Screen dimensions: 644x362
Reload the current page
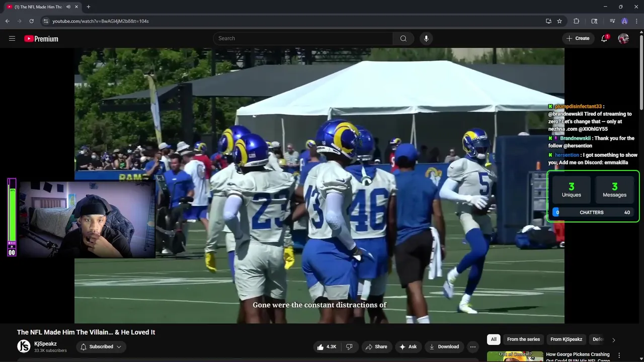(31, 21)
